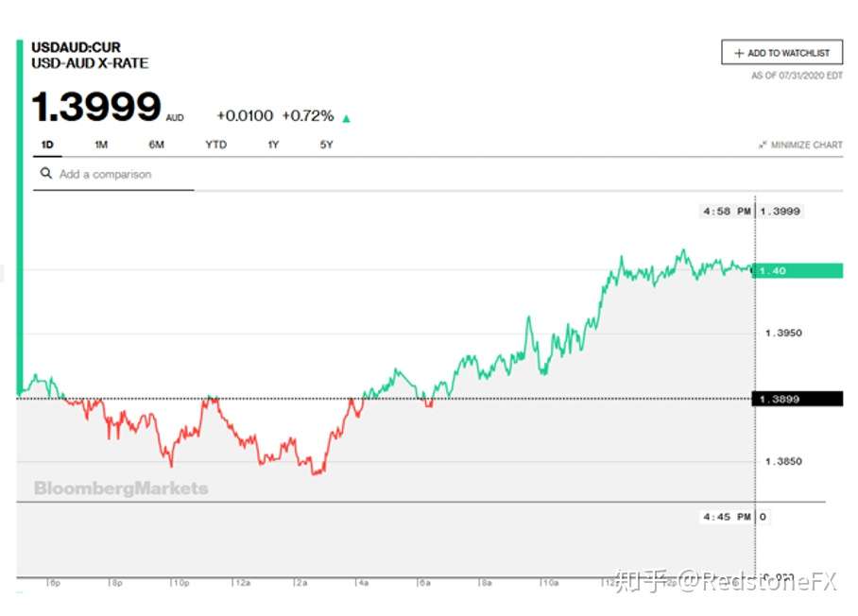This screenshot has width=858, height=616.
Task: Click the green 1.40 price label
Action: pos(798,271)
